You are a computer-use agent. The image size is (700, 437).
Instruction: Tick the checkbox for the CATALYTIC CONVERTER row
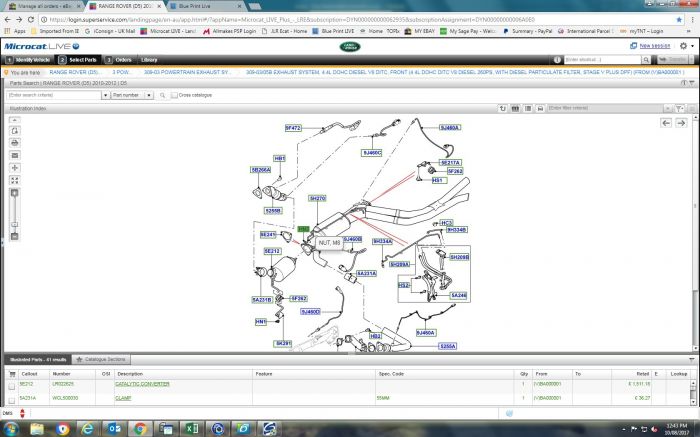point(12,386)
